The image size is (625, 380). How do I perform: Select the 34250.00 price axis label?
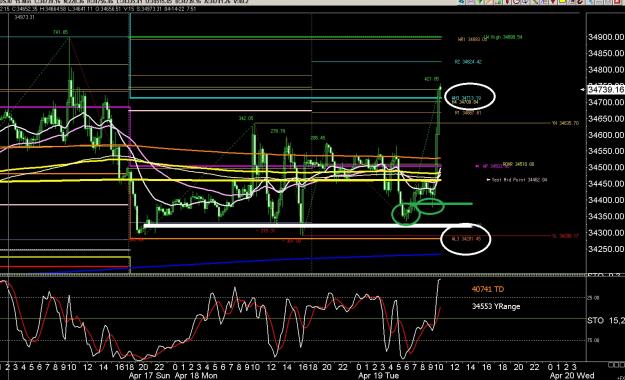606,249
